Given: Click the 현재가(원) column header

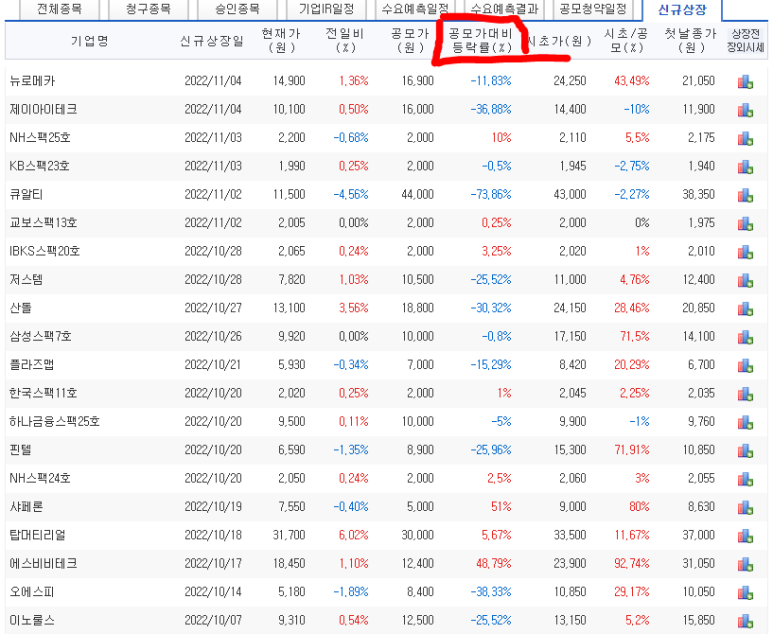Looking at the screenshot, I should (x=281, y=40).
